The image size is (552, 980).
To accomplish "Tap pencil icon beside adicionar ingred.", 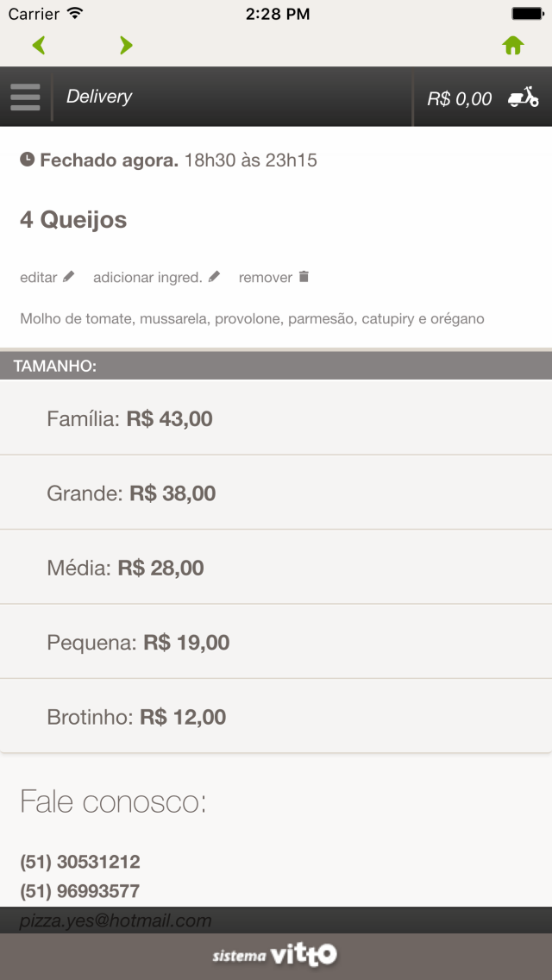I will [214, 277].
